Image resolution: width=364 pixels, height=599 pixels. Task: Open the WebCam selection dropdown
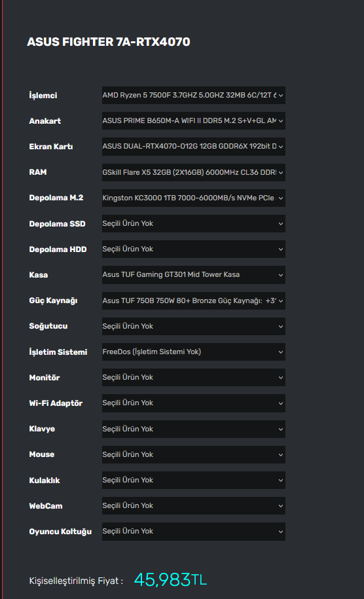(x=193, y=506)
